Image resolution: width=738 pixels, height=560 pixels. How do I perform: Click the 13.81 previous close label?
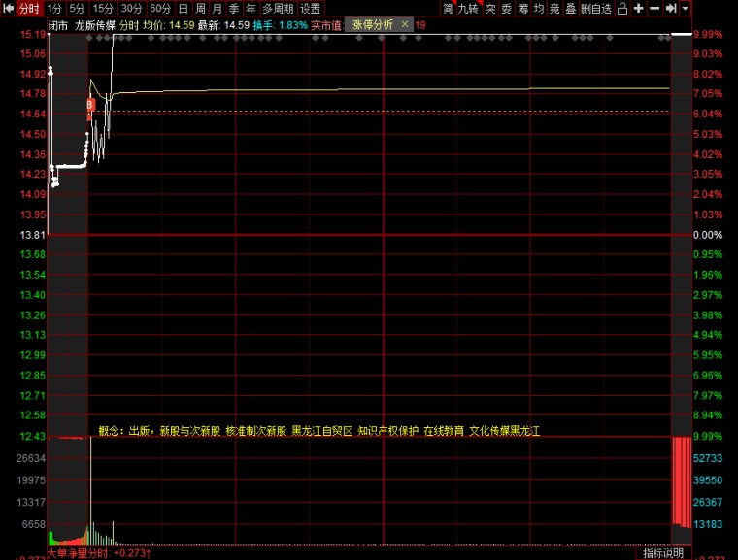coord(32,235)
